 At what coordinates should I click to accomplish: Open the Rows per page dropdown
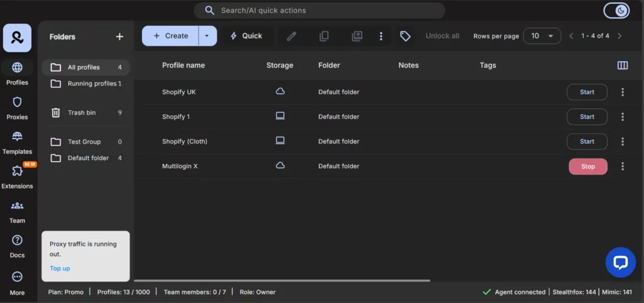[541, 36]
